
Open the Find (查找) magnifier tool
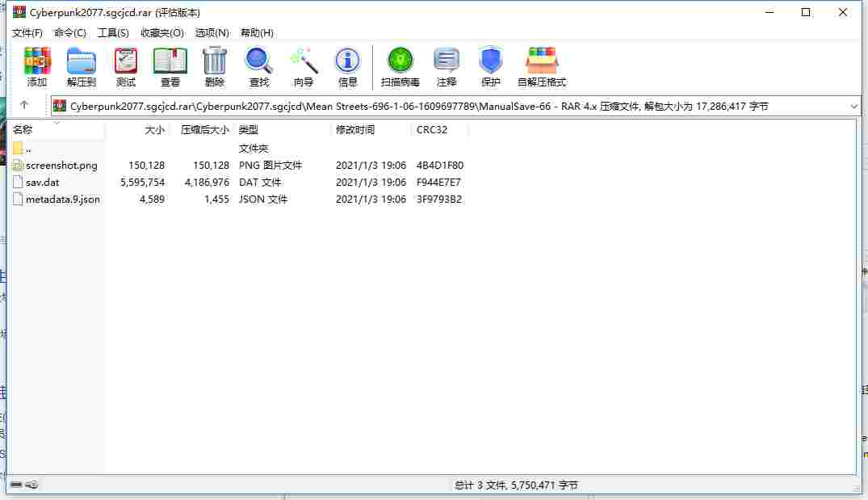coord(259,61)
